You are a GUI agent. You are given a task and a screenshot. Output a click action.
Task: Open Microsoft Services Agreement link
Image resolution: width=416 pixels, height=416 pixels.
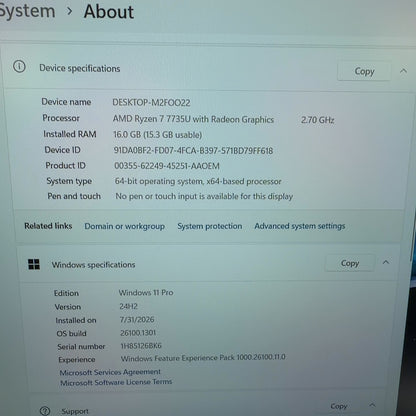point(110,372)
